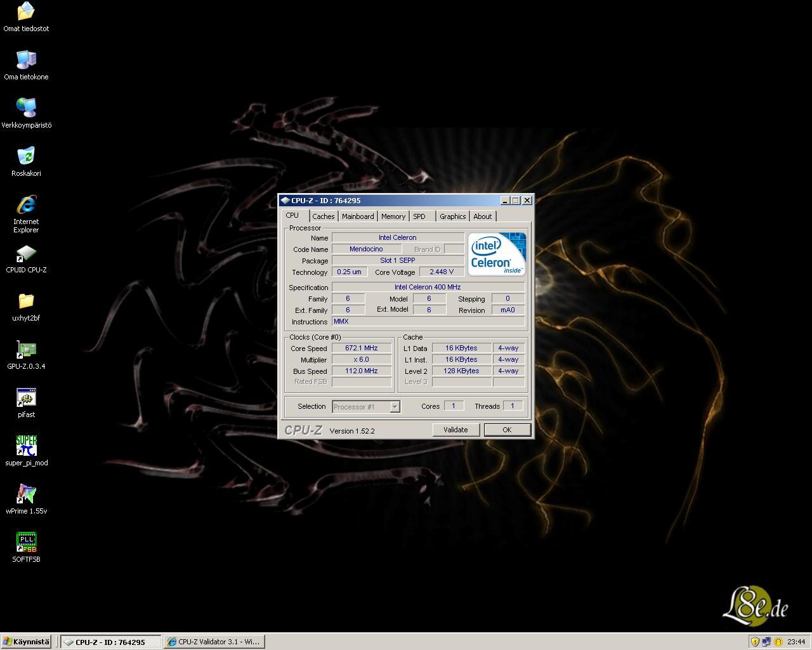Click Specification Intel Celeron 400 MHz
The image size is (812, 650).
pyautogui.click(x=428, y=287)
